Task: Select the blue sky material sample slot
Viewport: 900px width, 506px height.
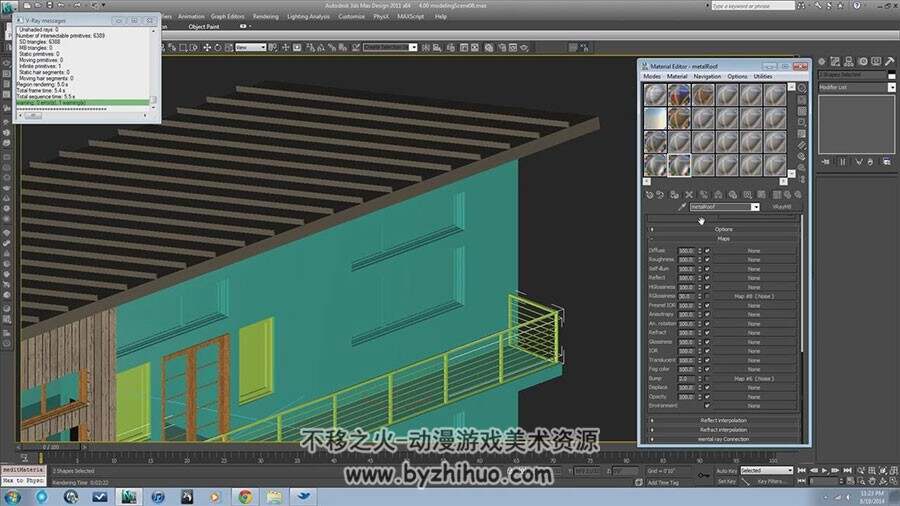Action: coord(654,118)
